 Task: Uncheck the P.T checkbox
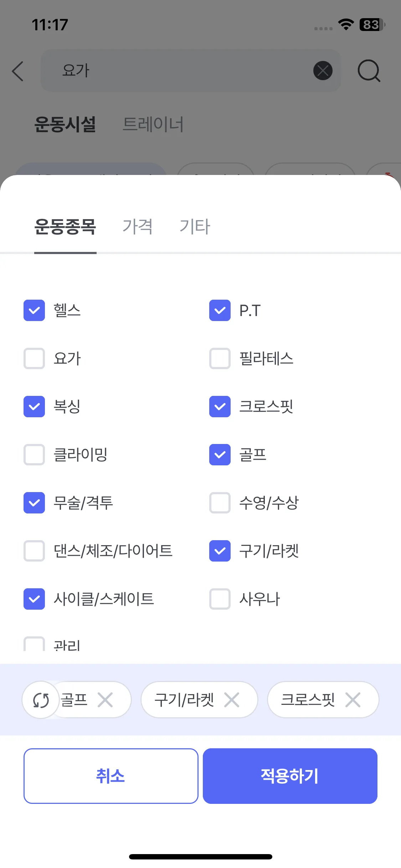pyautogui.click(x=220, y=310)
